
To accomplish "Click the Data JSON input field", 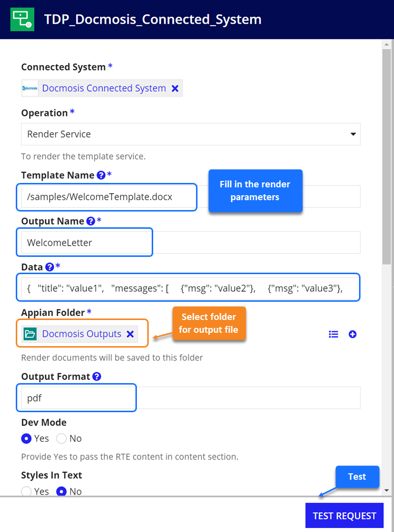I will (190, 288).
